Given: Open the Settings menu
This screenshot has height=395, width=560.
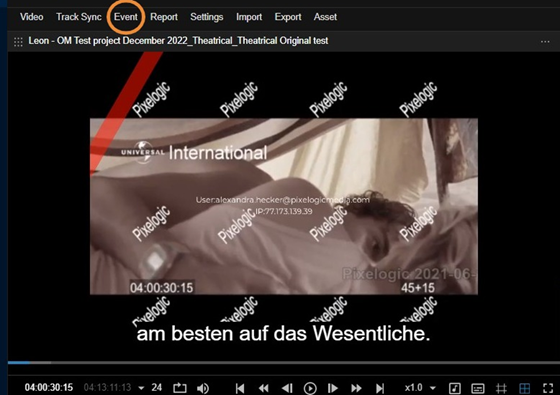Looking at the screenshot, I should point(206,17).
